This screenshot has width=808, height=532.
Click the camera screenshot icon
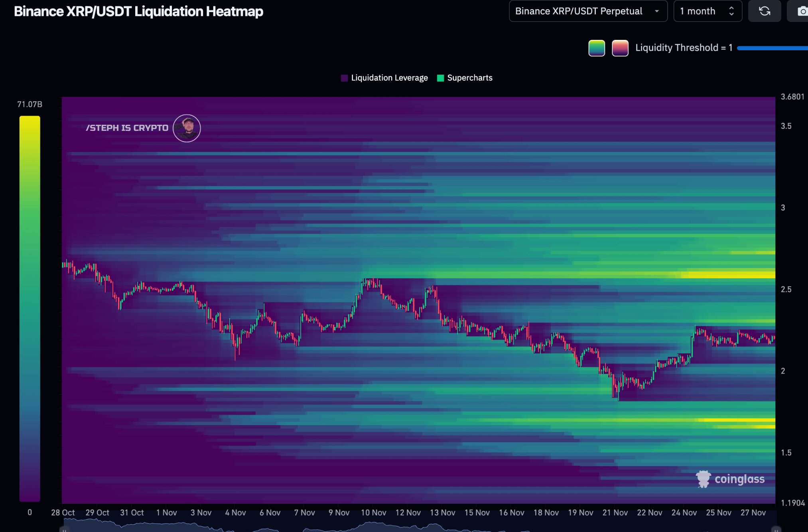click(802, 11)
